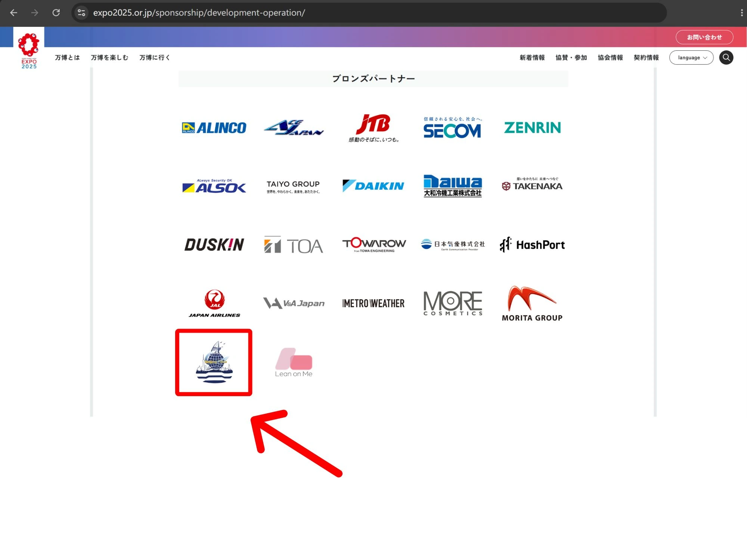Open the browser three-dot menu

[x=741, y=13]
